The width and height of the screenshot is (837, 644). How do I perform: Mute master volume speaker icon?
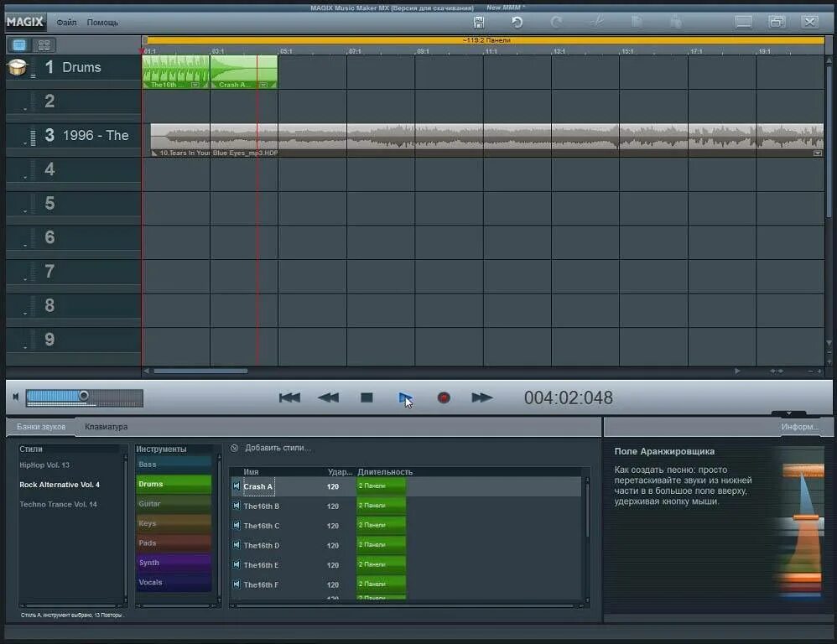pyautogui.click(x=15, y=397)
